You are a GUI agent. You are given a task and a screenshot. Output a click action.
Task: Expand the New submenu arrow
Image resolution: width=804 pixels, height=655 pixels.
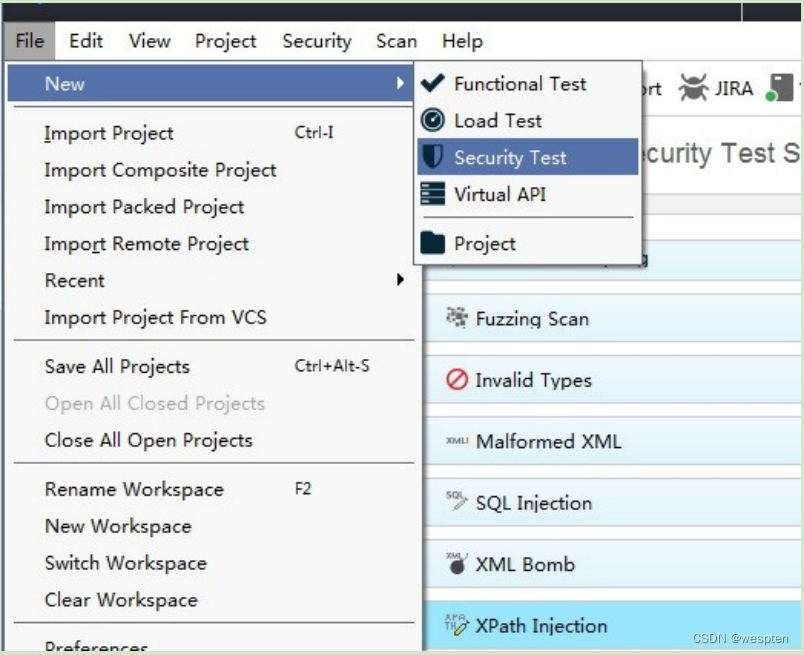tap(400, 84)
